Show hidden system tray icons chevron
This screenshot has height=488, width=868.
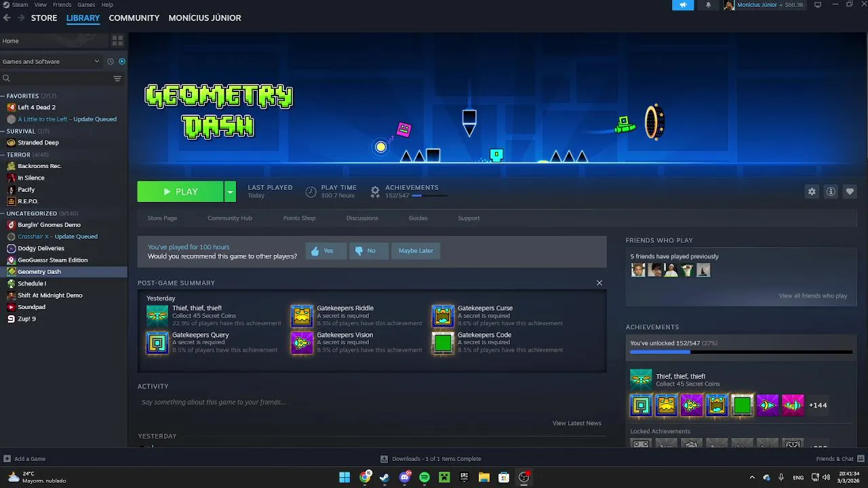pos(751,477)
